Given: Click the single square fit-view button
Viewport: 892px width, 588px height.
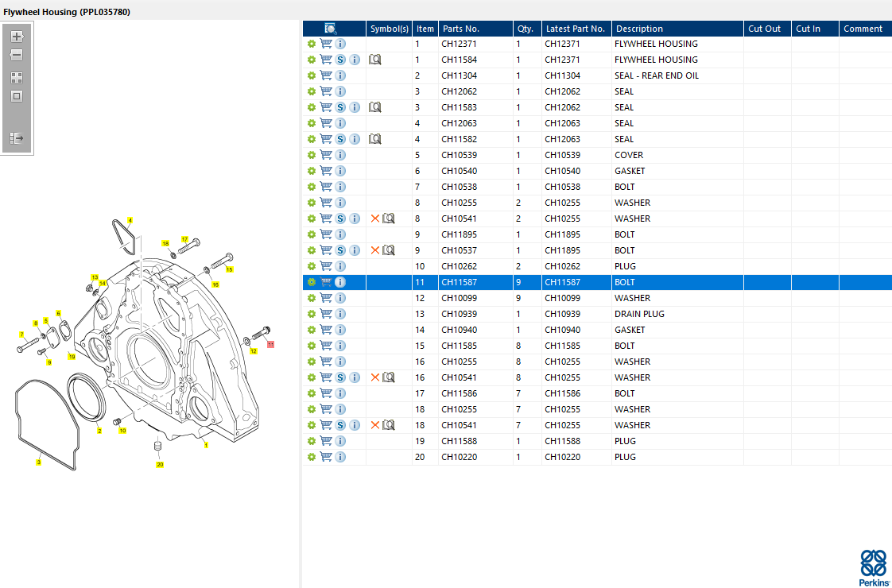Looking at the screenshot, I should click(x=17, y=96).
